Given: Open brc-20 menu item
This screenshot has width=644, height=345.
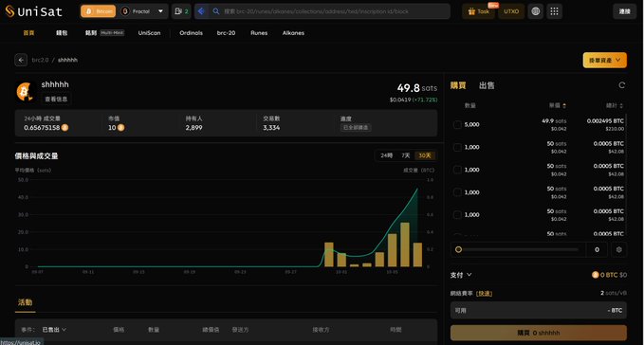Looking at the screenshot, I should pyautogui.click(x=226, y=33).
